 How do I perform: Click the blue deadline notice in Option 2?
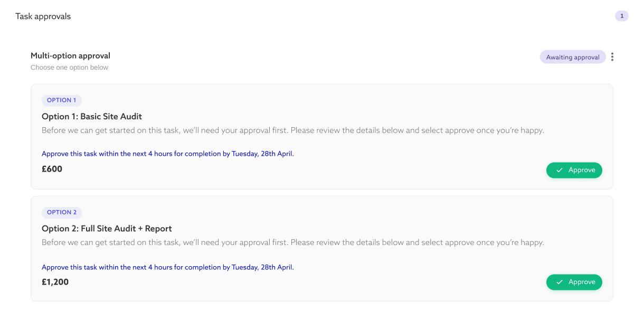168,267
